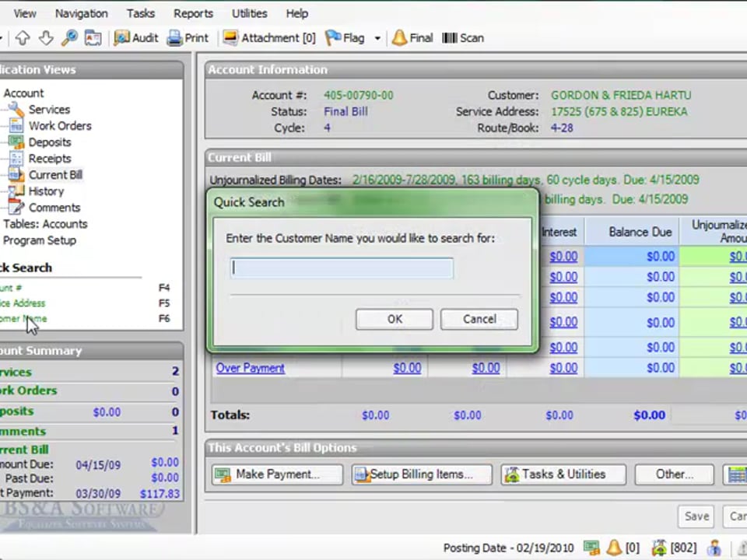Viewport: 747px width, 560px height.
Task: Click the down arrow navigation icon
Action: click(x=46, y=37)
